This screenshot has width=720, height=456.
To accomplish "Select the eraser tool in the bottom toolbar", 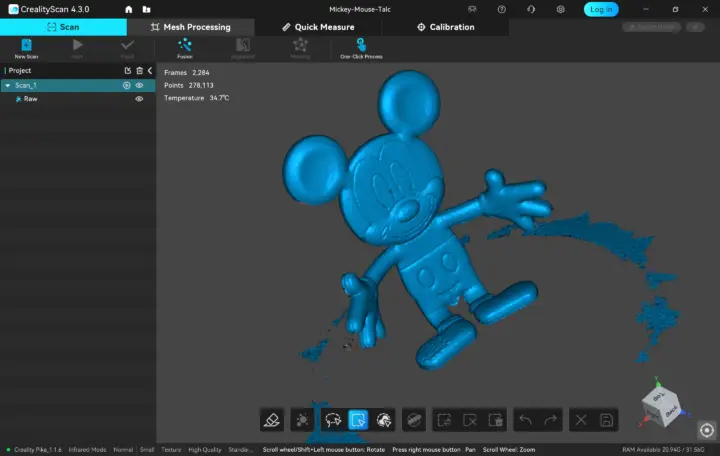I will (272, 420).
